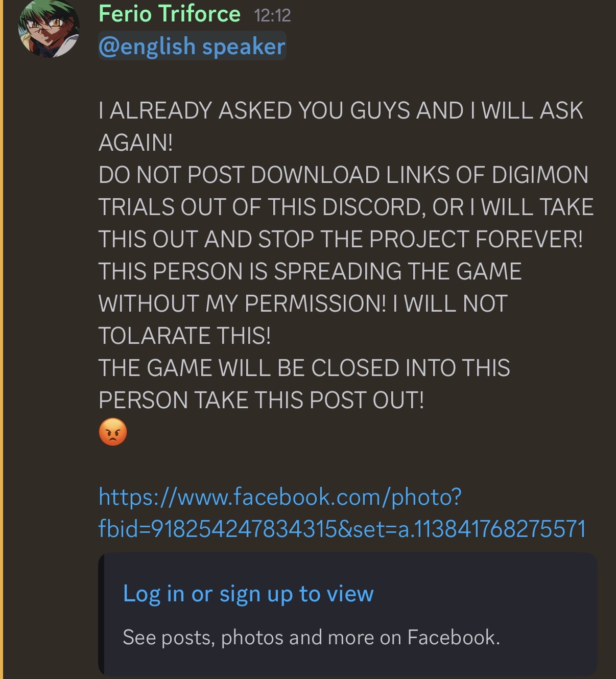Click the "TOLARATE THIS!" text line
Image resolution: width=616 pixels, height=679 pixels.
[x=184, y=336]
